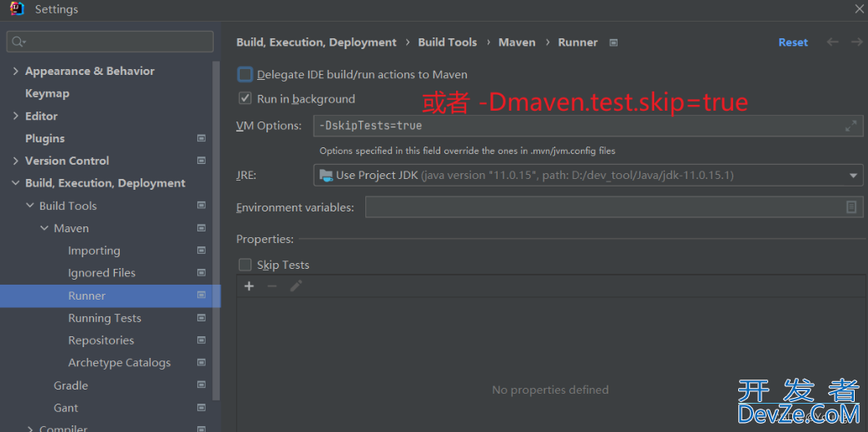Focus the settings search field

pyautogui.click(x=110, y=42)
